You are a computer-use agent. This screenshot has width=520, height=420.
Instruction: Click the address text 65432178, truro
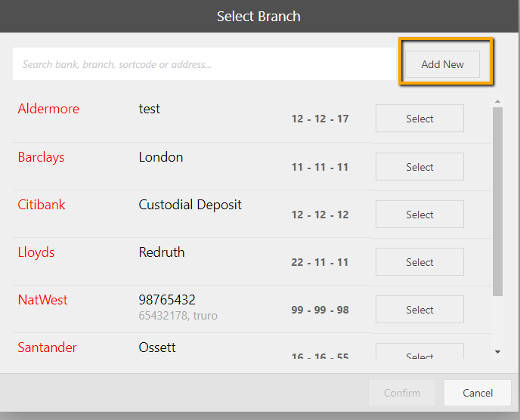point(178,316)
